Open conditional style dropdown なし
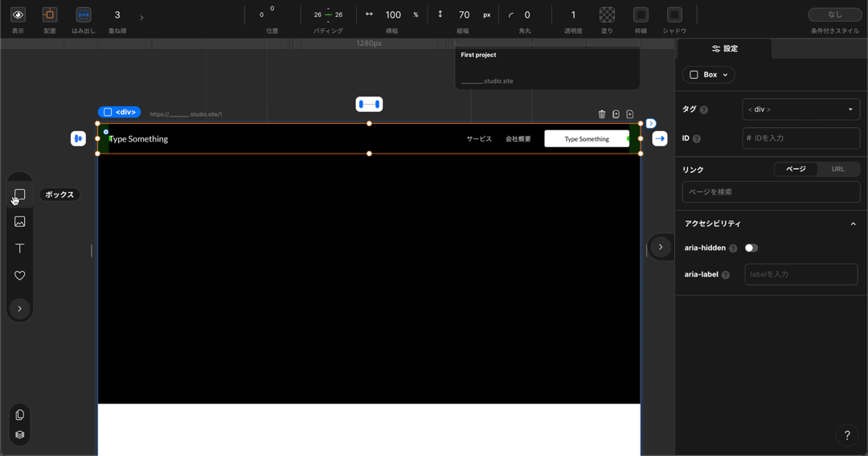The image size is (868, 456). click(x=835, y=14)
